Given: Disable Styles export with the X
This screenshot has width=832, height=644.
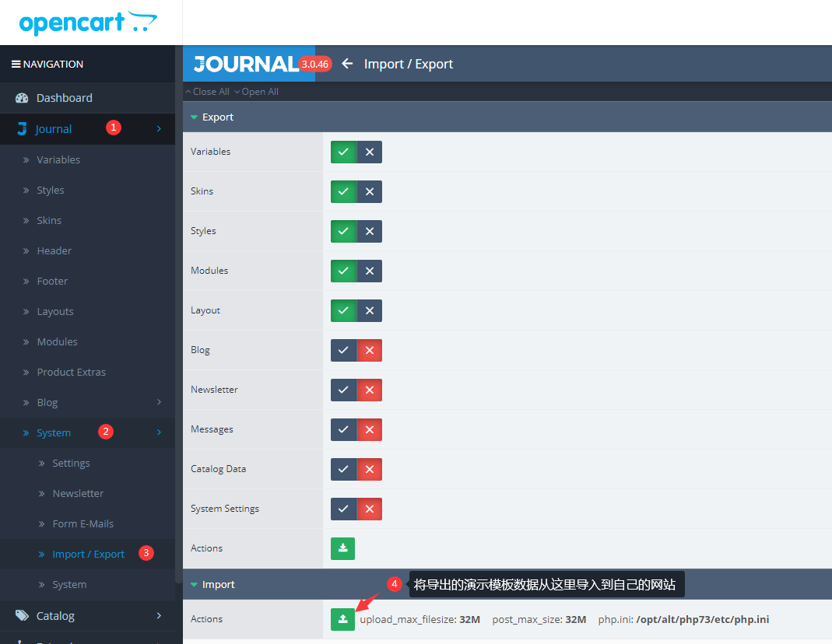Looking at the screenshot, I should click(x=370, y=231).
